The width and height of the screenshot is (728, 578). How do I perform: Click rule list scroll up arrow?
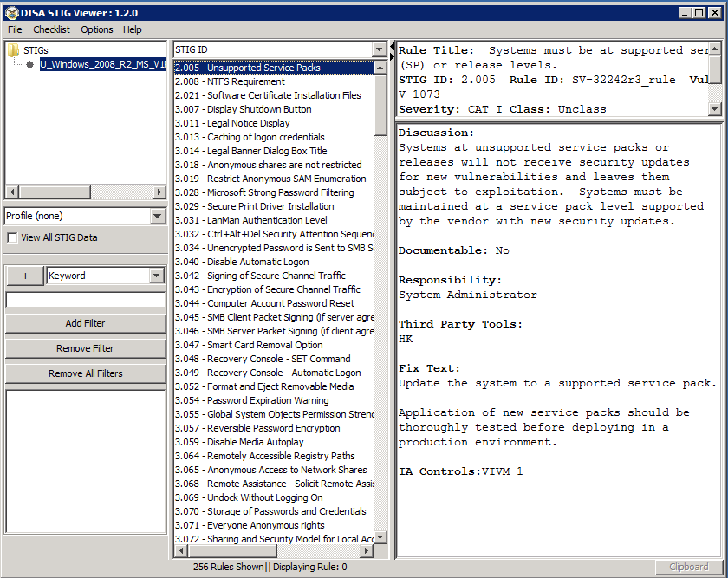tap(380, 68)
